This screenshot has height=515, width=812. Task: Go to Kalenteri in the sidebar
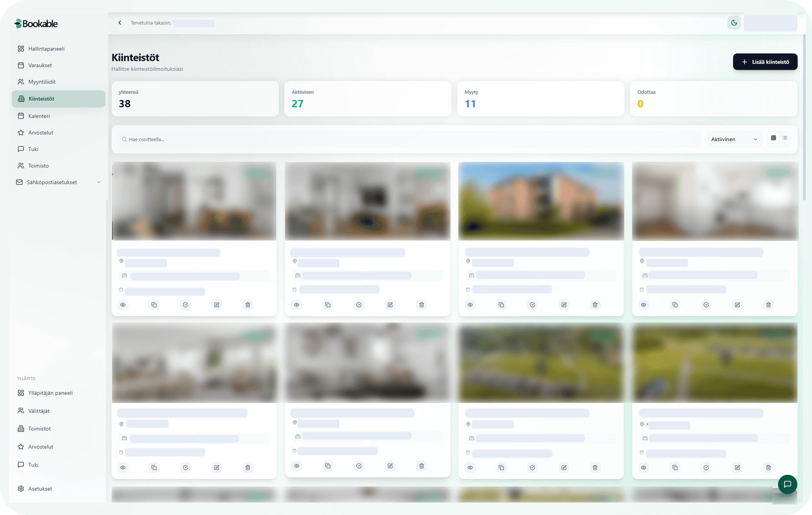click(39, 116)
